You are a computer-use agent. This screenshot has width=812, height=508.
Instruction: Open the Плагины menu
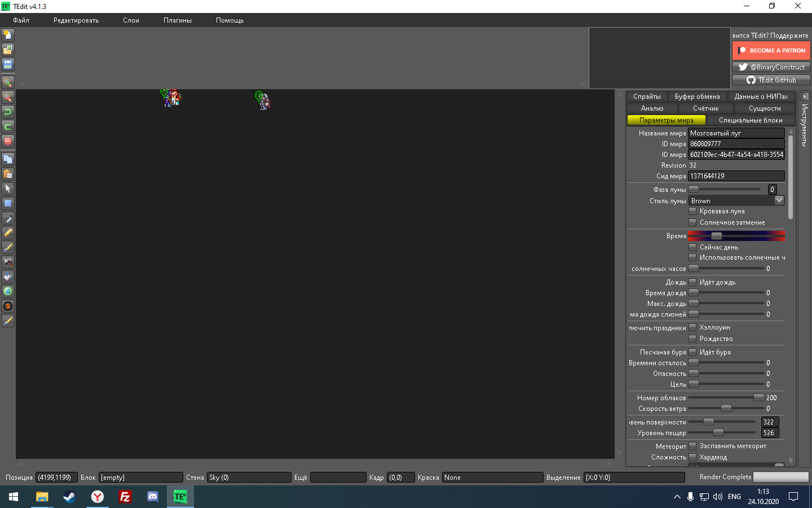click(178, 20)
